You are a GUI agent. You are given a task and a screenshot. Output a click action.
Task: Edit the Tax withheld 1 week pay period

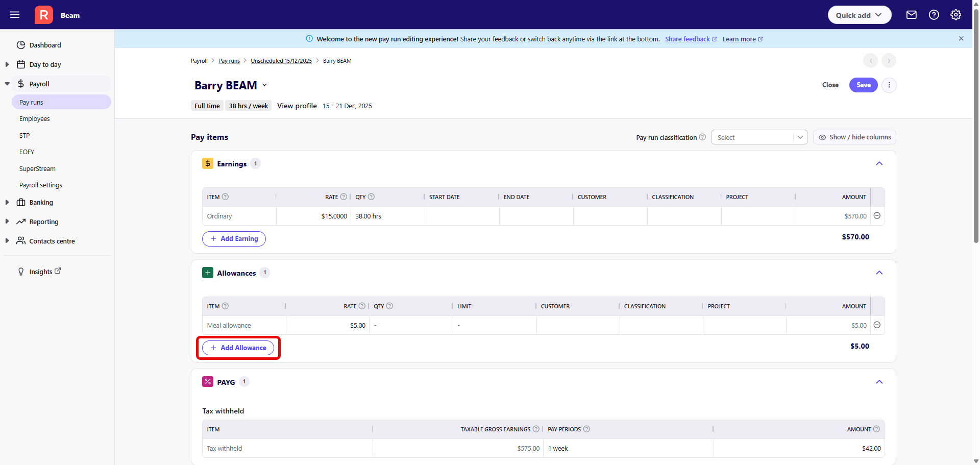628,448
